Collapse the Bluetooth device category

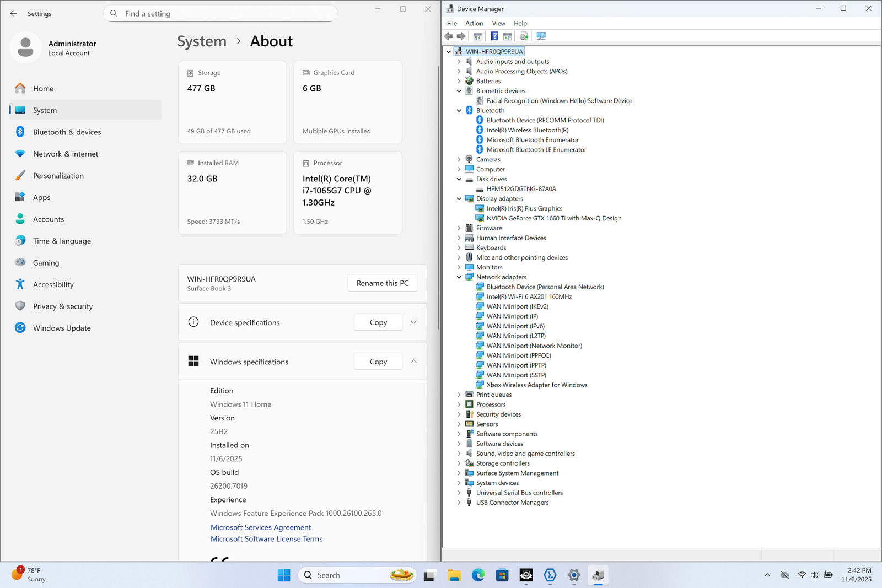click(x=459, y=111)
